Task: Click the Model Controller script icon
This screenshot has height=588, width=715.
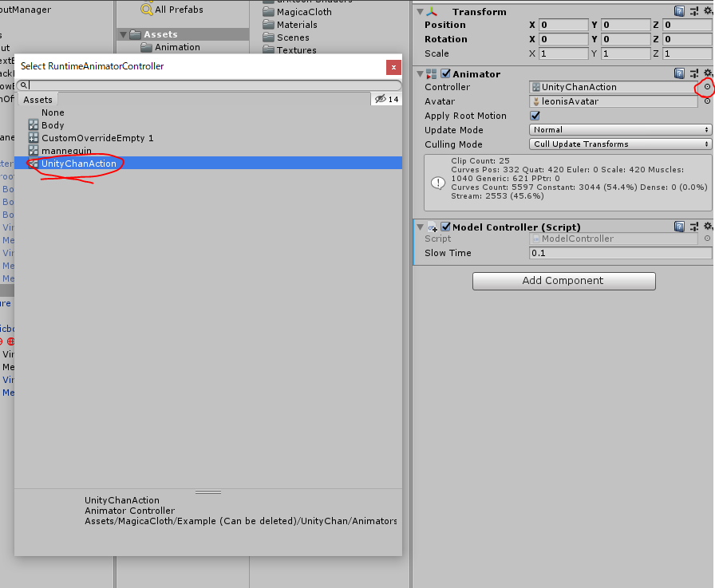Action: (x=433, y=227)
